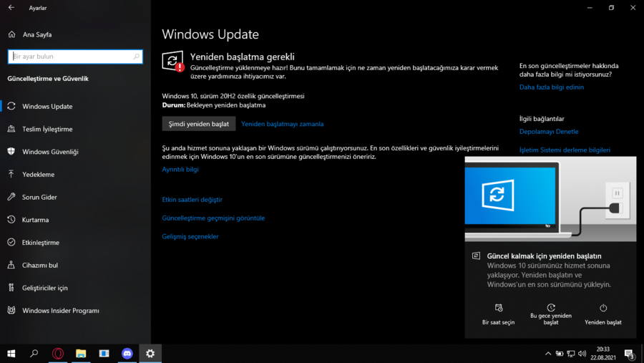Image resolution: width=644 pixels, height=363 pixels.
Task: Open Güncelleştirme geçmişini görüntüle
Action: tap(213, 218)
